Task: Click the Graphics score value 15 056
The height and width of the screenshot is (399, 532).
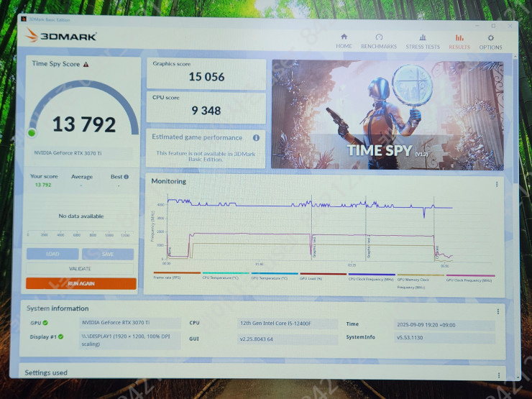Action: (x=206, y=77)
